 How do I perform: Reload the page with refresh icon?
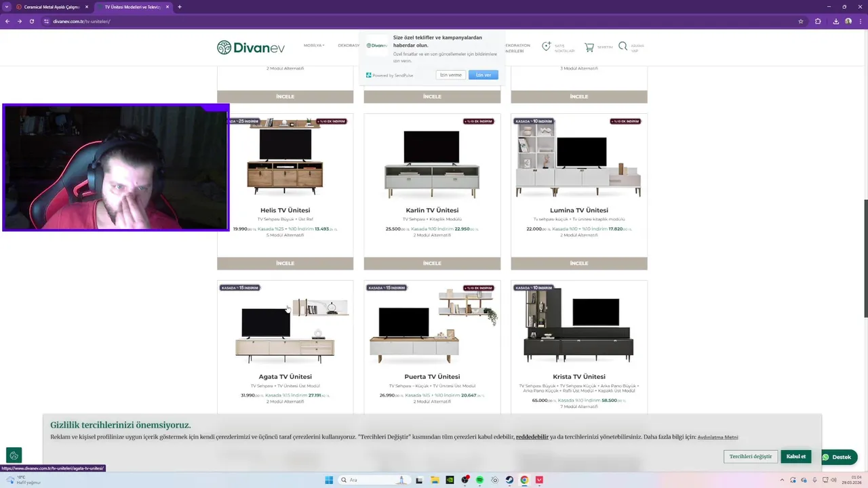coord(31,21)
